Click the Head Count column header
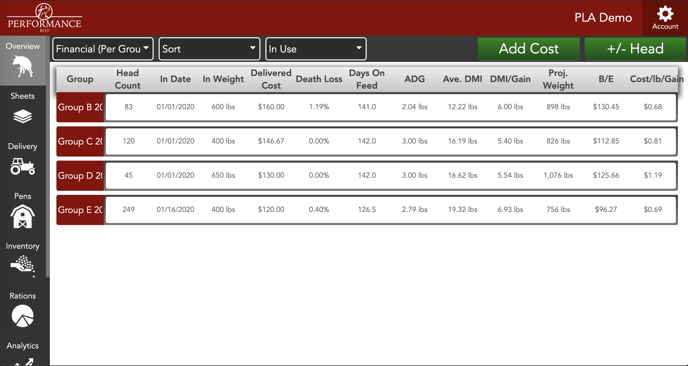This screenshot has height=366, width=688. tap(128, 79)
